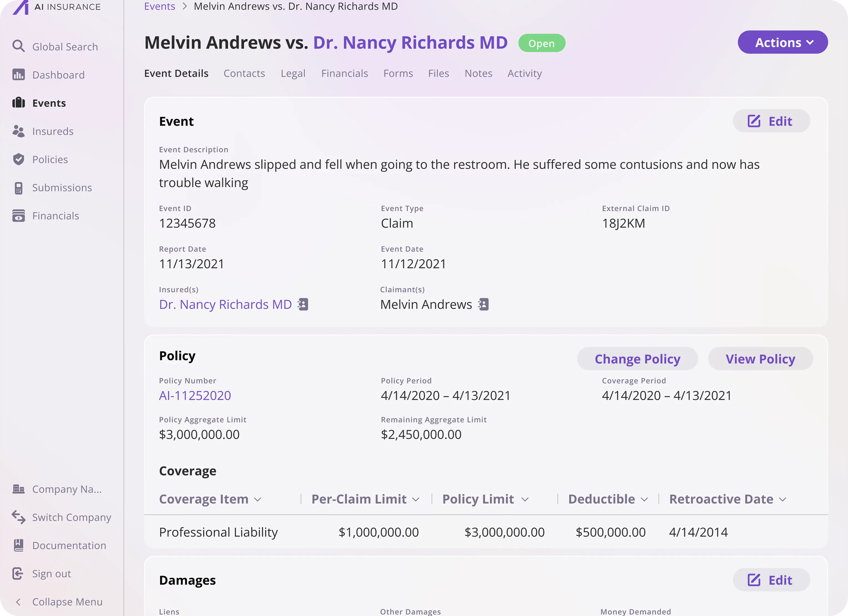The image size is (848, 616).
Task: Click the Documentation book icon
Action: (18, 545)
